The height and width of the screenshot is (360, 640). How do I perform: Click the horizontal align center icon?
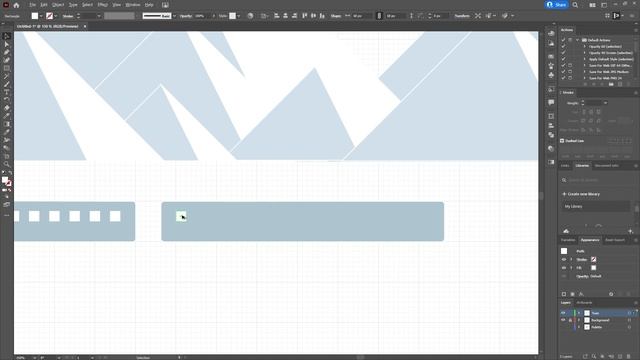pos(286,16)
